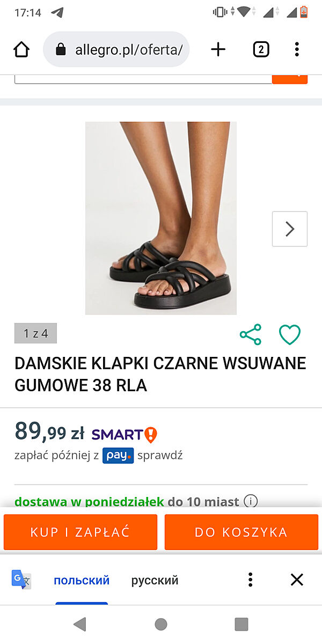Open the sprawdź pay-later link
322x644 pixels.
click(x=160, y=456)
